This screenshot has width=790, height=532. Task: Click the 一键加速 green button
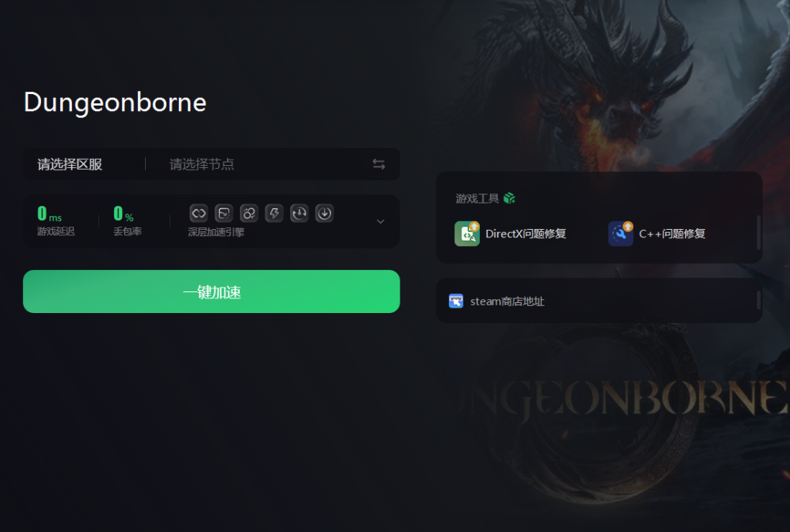(x=211, y=291)
